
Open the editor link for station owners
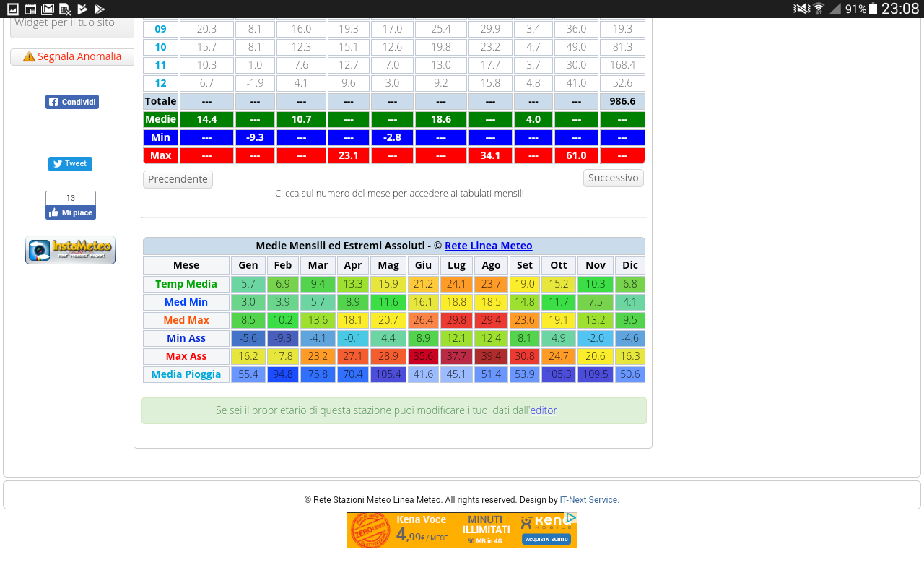coord(544,410)
